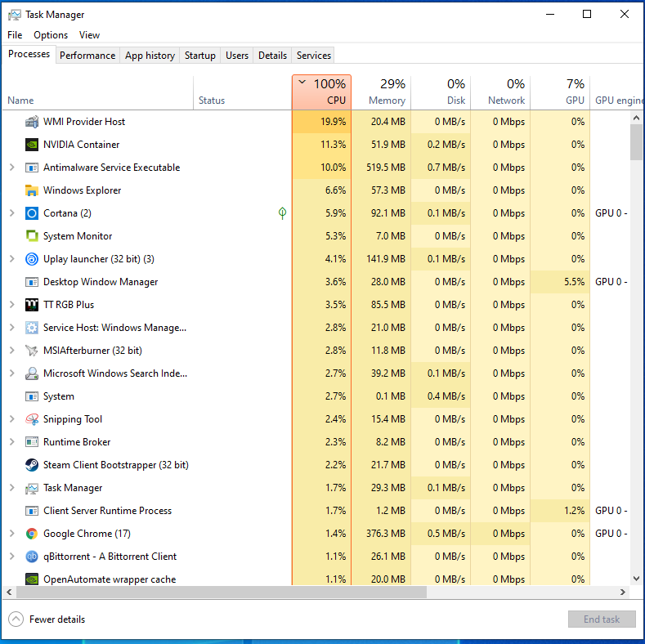Click the Task Manager row icon

[x=32, y=488]
